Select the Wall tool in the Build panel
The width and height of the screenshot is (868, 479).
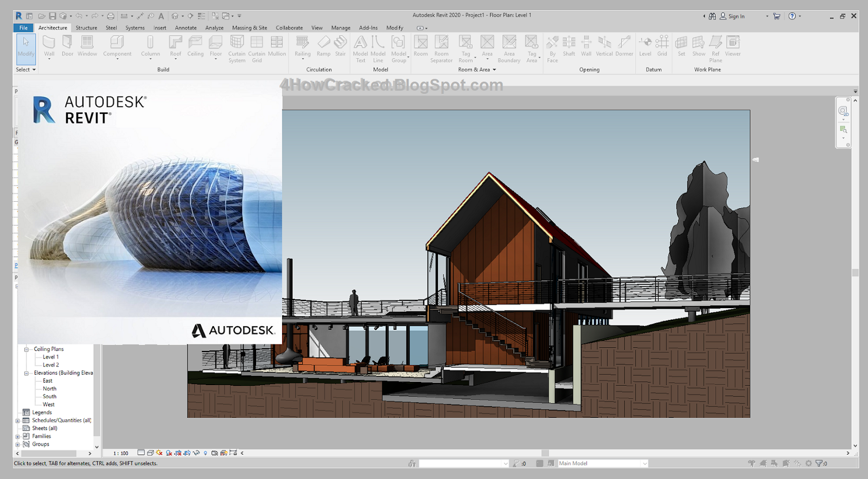tap(49, 46)
